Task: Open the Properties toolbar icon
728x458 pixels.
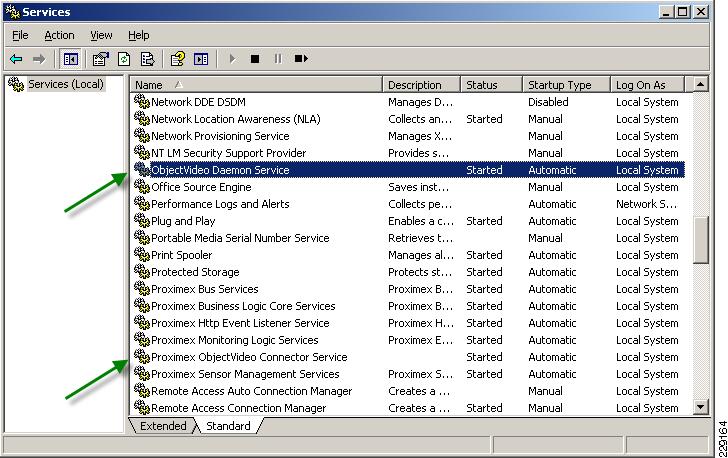Action: point(100,59)
